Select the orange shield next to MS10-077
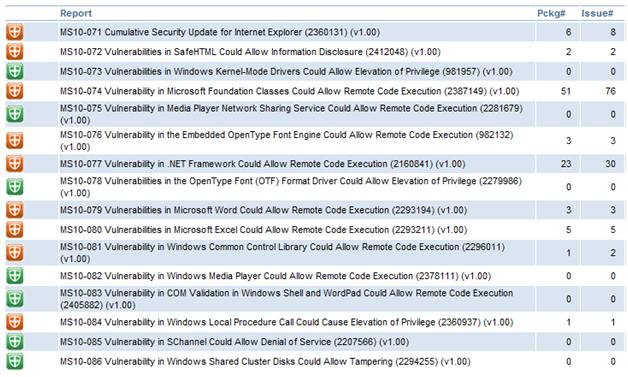628x377 pixels. (15, 164)
